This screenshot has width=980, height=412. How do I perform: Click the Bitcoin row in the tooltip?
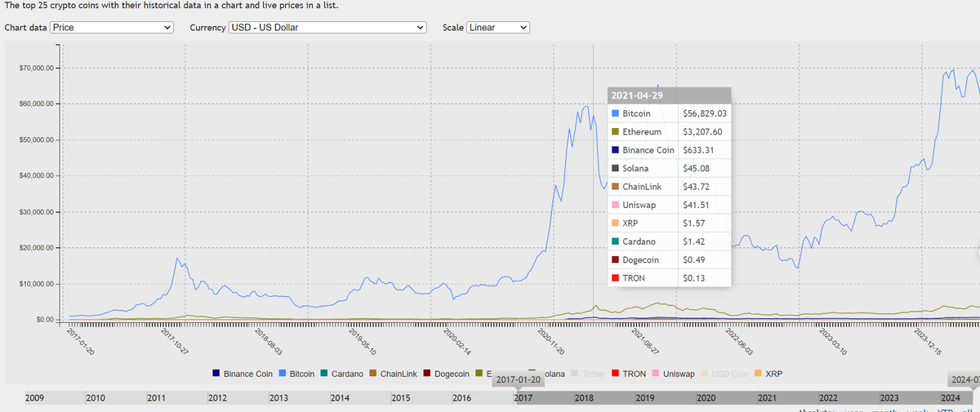click(668, 113)
